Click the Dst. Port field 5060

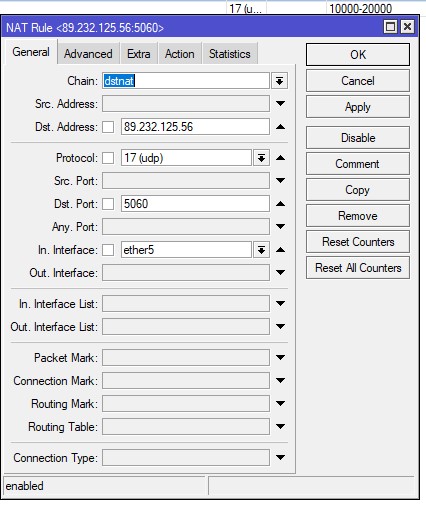tap(195, 204)
